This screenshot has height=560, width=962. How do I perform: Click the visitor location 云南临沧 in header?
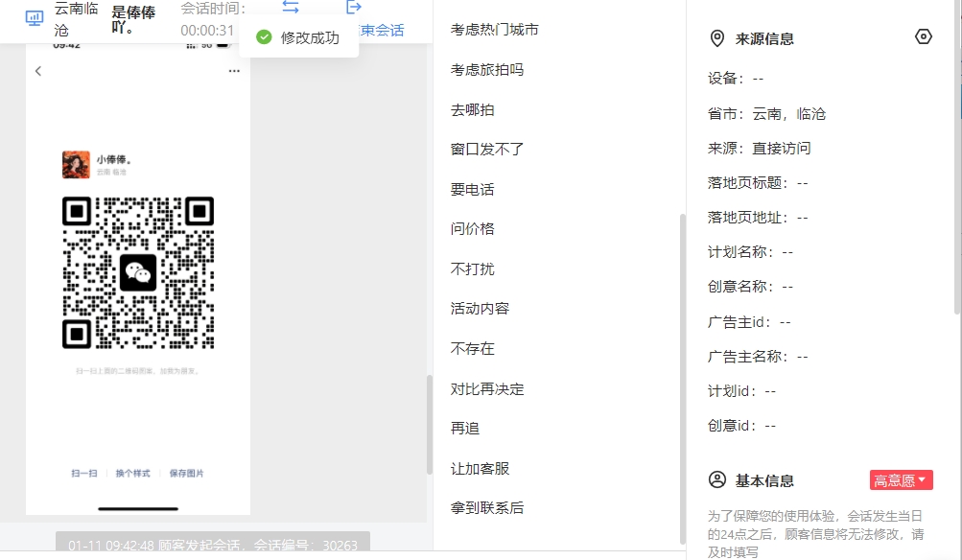(76, 19)
